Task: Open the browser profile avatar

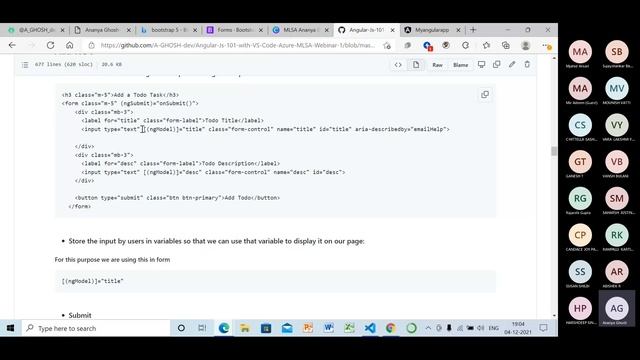Action: point(526,45)
